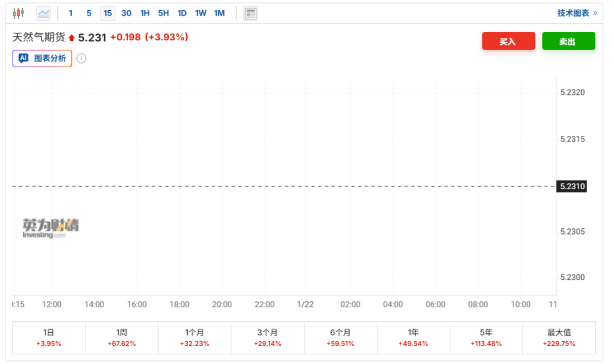Switch to the 1周 range tab
This screenshot has width=614, height=364.
[x=122, y=338]
